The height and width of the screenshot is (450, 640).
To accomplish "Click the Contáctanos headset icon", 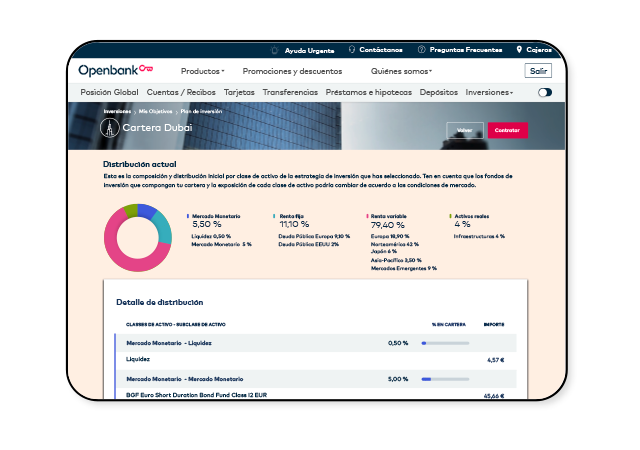I will tap(352, 49).
